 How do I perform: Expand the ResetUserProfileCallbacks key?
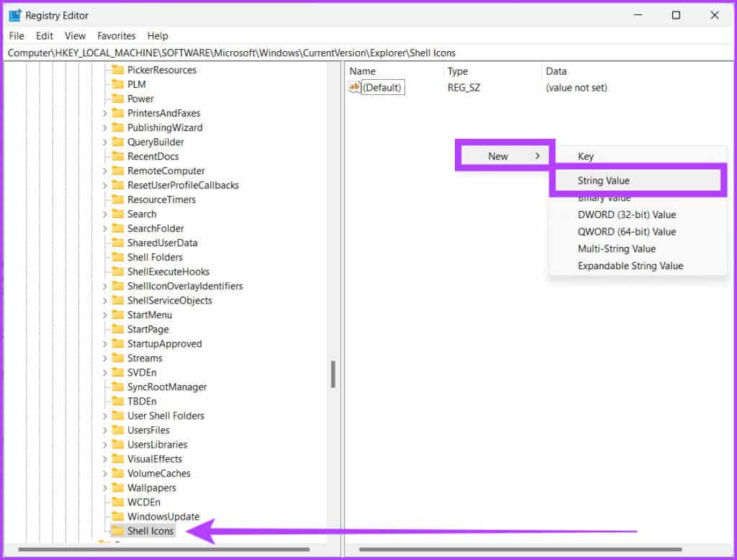coord(105,185)
